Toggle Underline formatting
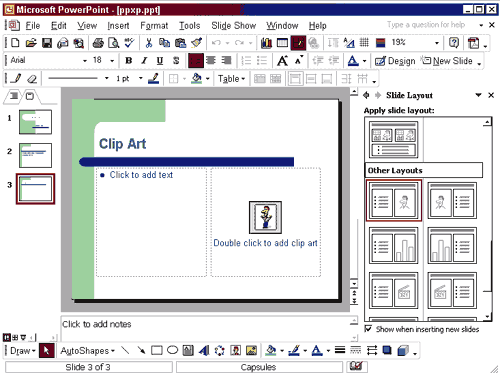The image size is (500, 375). tap(160, 61)
